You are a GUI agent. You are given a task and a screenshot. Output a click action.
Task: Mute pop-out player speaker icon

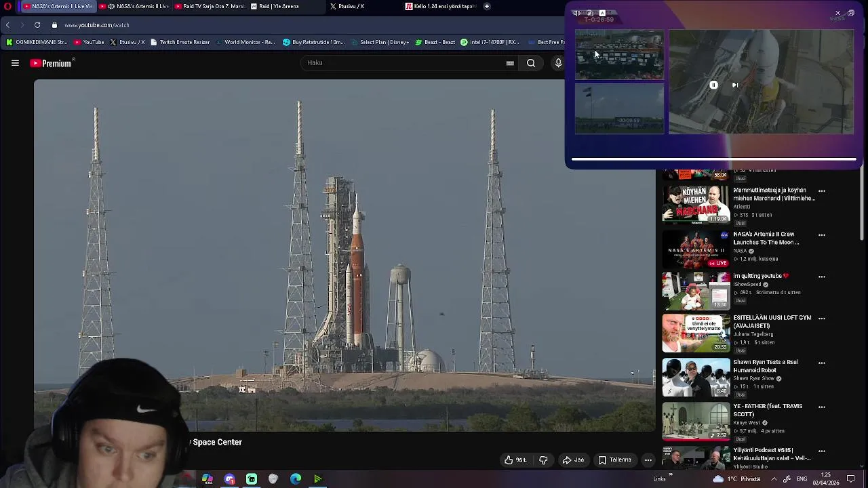[x=576, y=13]
